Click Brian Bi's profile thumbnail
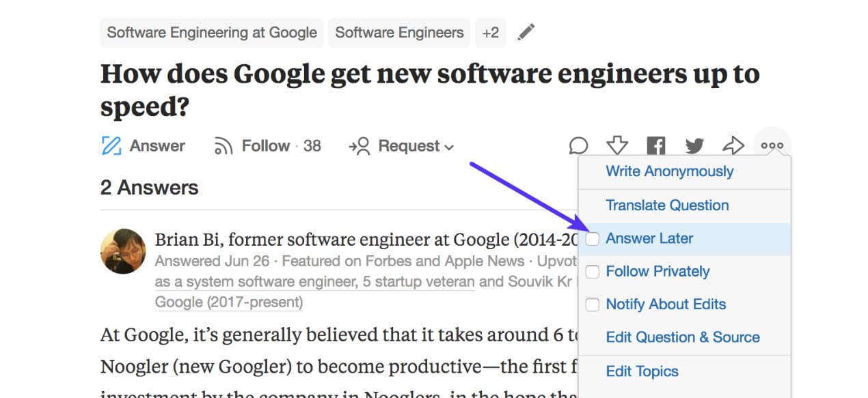The height and width of the screenshot is (398, 868). click(x=123, y=252)
